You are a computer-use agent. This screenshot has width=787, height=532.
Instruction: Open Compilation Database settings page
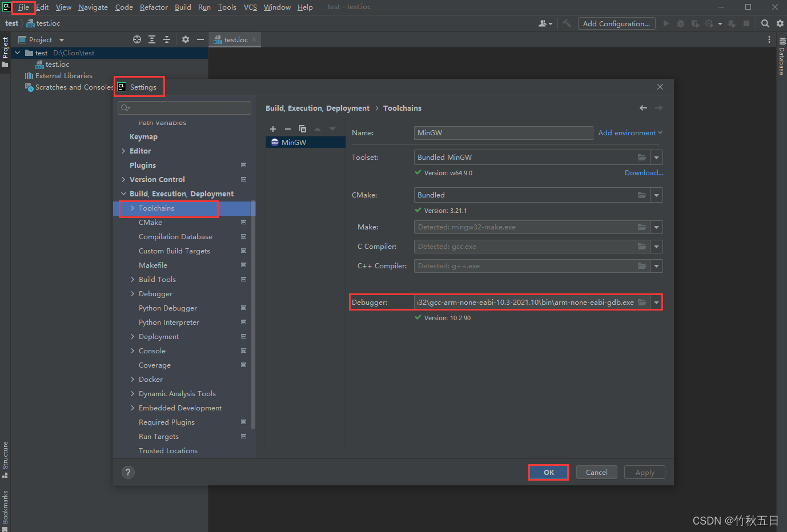click(175, 236)
